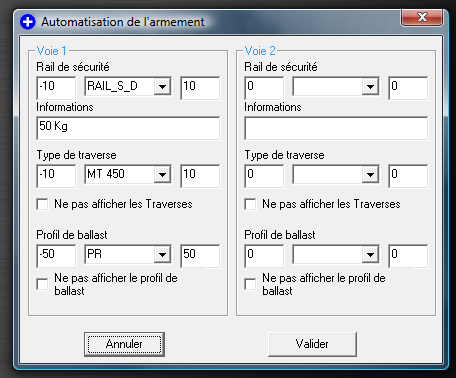The width and height of the screenshot is (456, 378).
Task: Click the empty Voie 2 Informations field
Action: tap(336, 128)
